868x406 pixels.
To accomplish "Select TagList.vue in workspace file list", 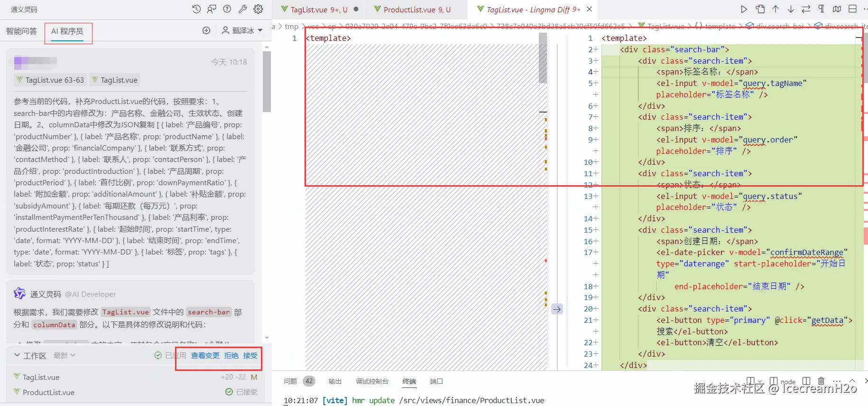I will coord(41,377).
